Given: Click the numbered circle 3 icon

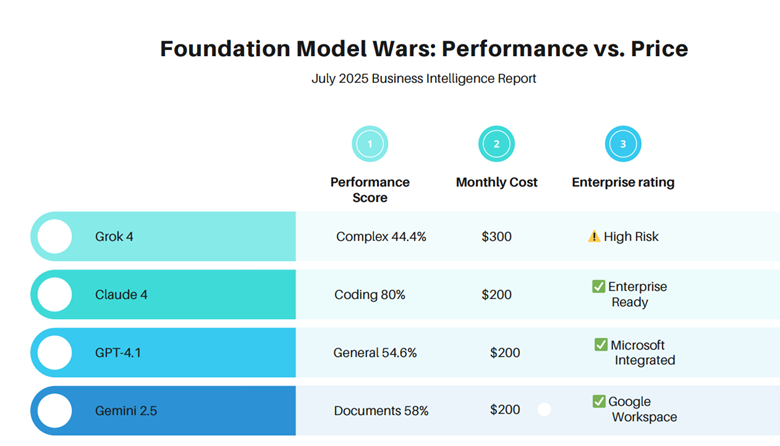Looking at the screenshot, I should pos(623,144).
